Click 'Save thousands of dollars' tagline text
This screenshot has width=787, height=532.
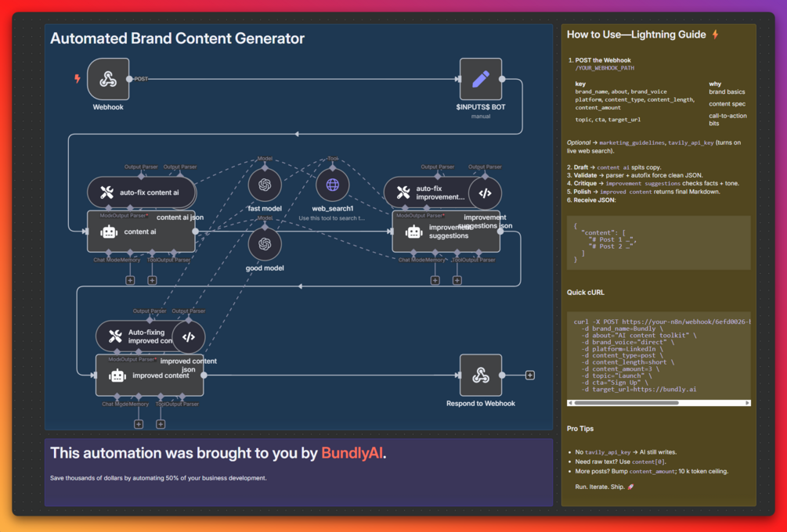click(x=158, y=478)
